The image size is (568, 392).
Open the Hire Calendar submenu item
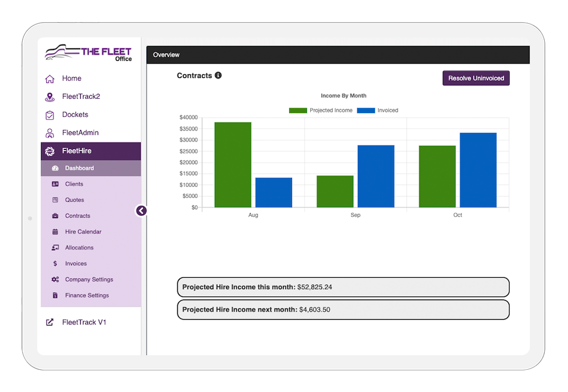90,232
